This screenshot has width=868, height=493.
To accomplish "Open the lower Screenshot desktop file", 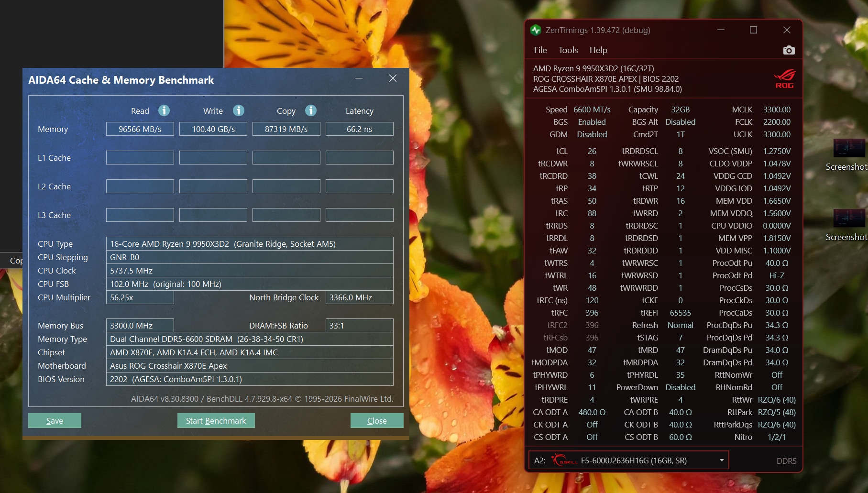I will 849,225.
